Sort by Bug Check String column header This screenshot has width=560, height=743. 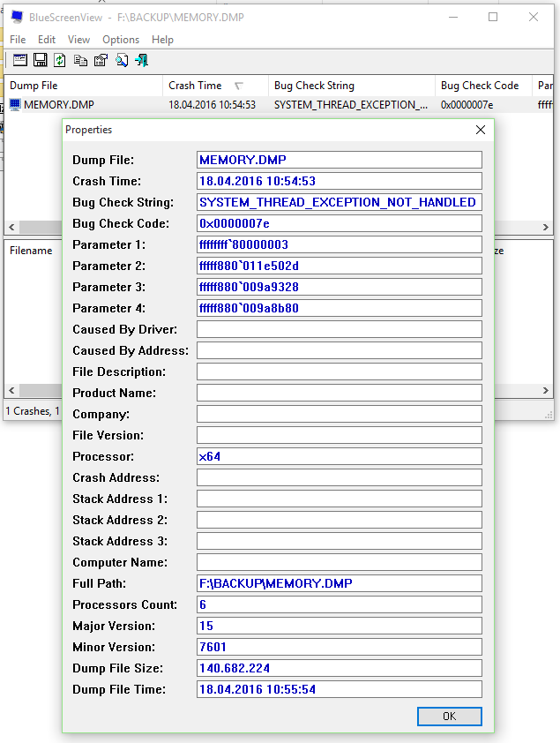coord(351,86)
